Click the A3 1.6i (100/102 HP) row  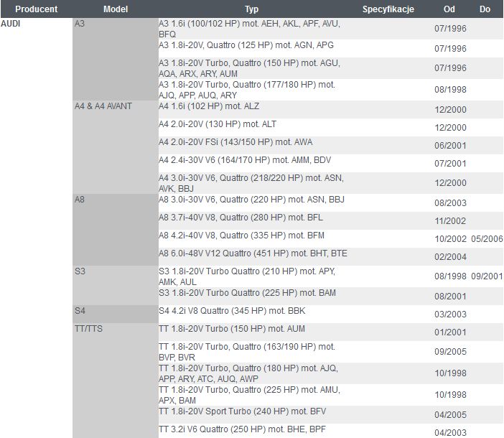click(x=331, y=29)
